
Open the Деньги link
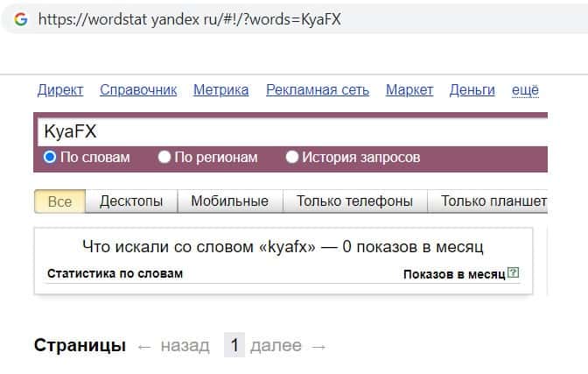tap(472, 90)
